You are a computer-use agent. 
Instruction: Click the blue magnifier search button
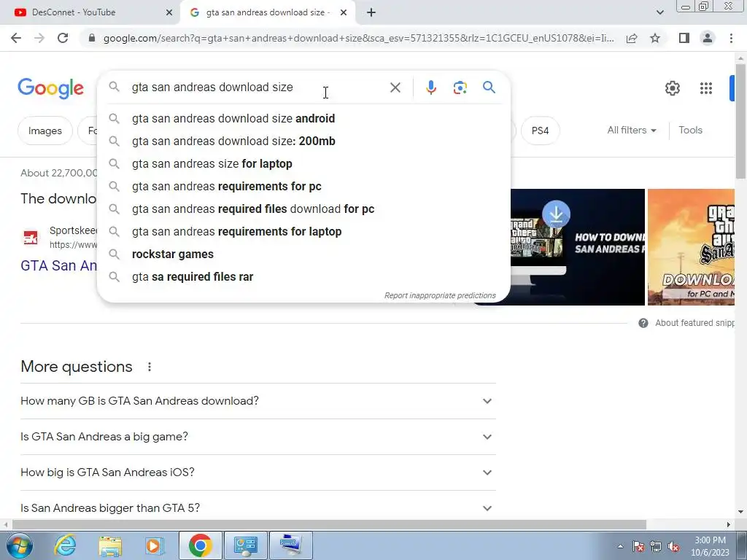[x=489, y=87]
